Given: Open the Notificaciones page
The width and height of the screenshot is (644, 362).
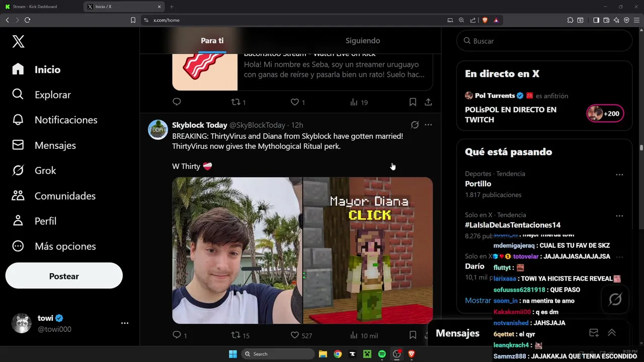Looking at the screenshot, I should pos(55,120).
